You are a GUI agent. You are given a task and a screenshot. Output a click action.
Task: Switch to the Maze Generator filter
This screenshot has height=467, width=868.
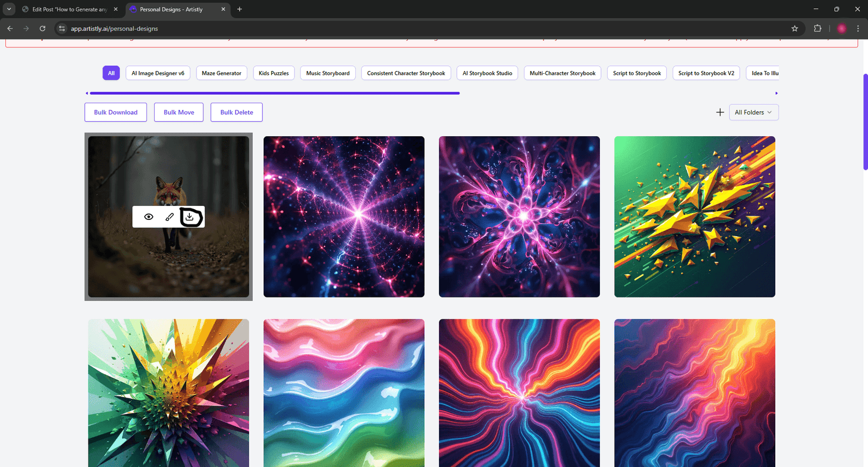coord(221,73)
